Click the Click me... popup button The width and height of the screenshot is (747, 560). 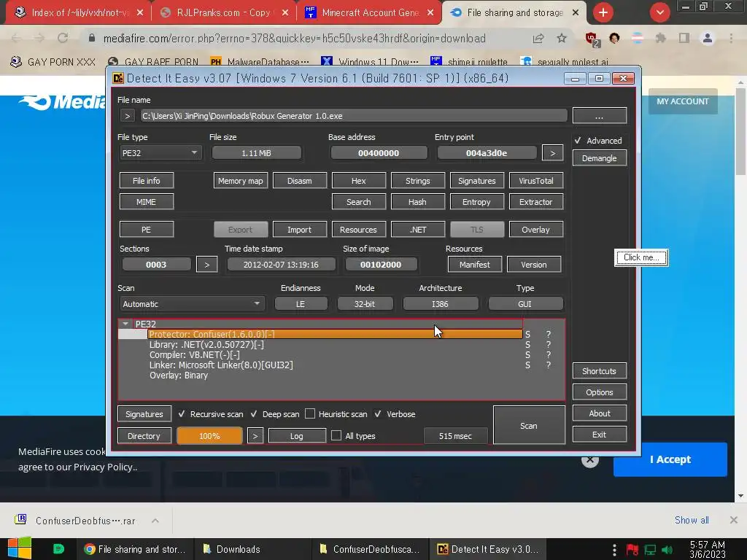coord(641,257)
